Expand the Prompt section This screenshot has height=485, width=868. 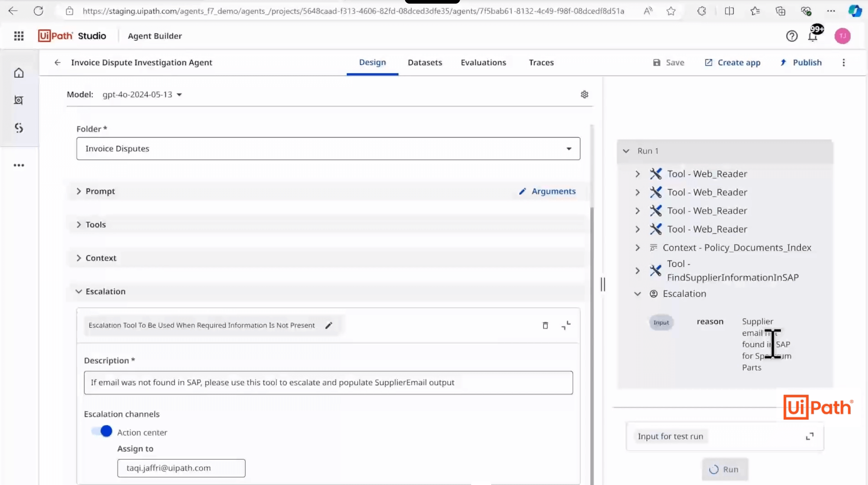[79, 191]
